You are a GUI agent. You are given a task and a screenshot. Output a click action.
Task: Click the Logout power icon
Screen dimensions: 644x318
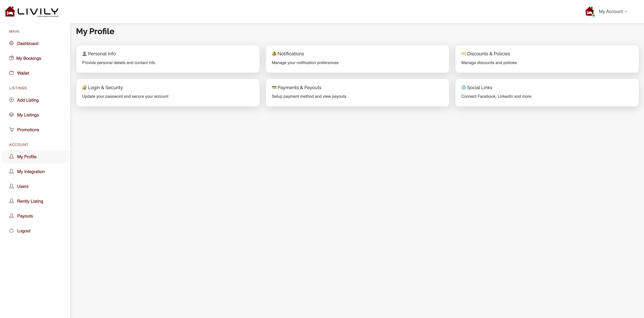tap(11, 231)
